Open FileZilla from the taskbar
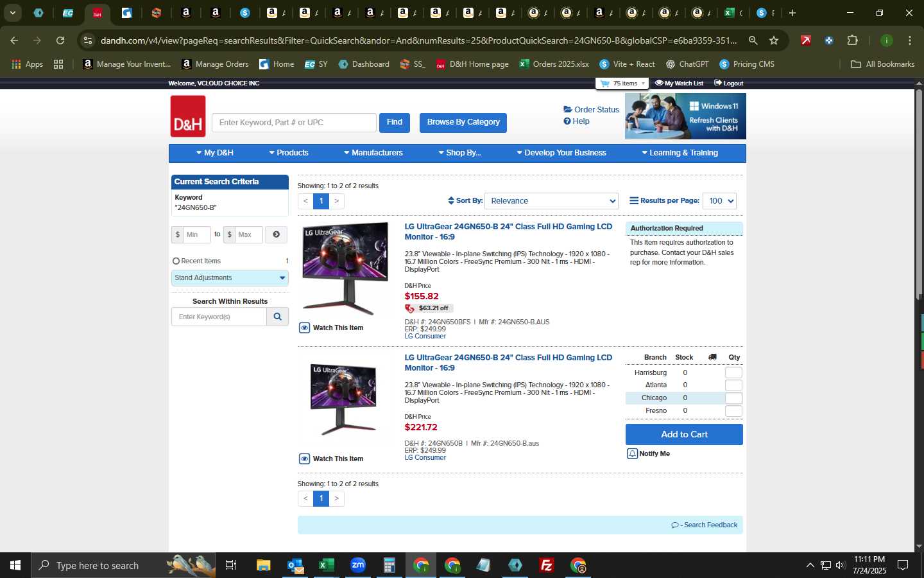The height and width of the screenshot is (578, 924). pos(547,565)
